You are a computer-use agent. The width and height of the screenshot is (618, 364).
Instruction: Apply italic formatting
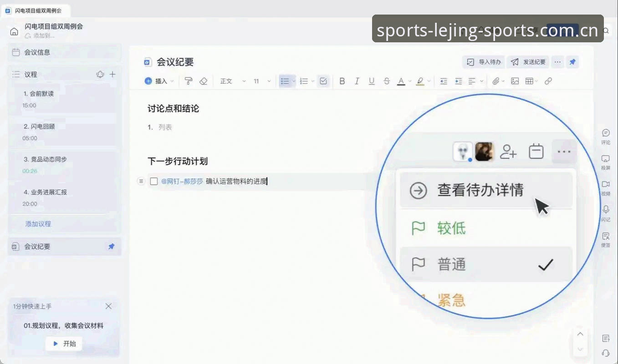pos(357,81)
